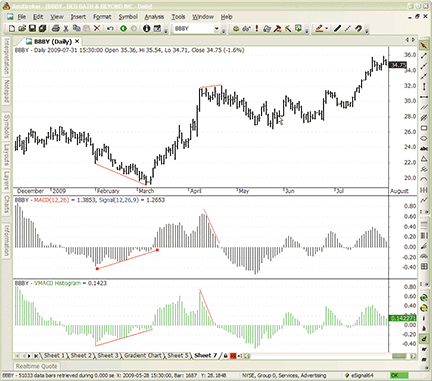
Task: Close the BBBY (Daily) chart tab
Action: click(x=77, y=41)
